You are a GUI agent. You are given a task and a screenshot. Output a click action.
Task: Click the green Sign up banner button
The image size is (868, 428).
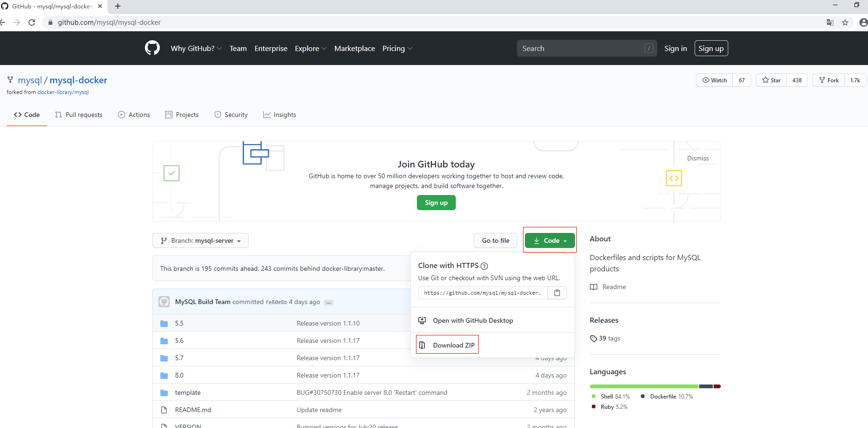pyautogui.click(x=436, y=203)
